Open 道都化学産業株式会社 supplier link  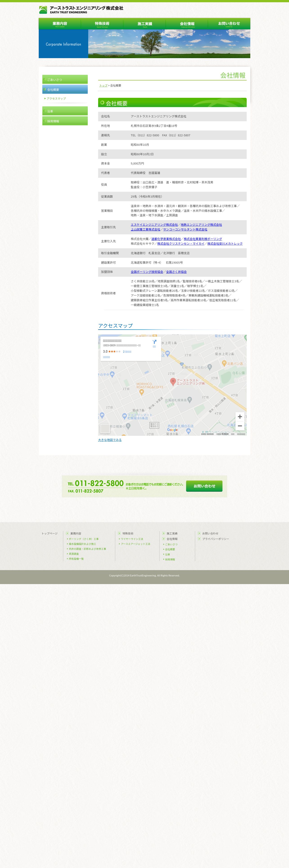[166, 239]
